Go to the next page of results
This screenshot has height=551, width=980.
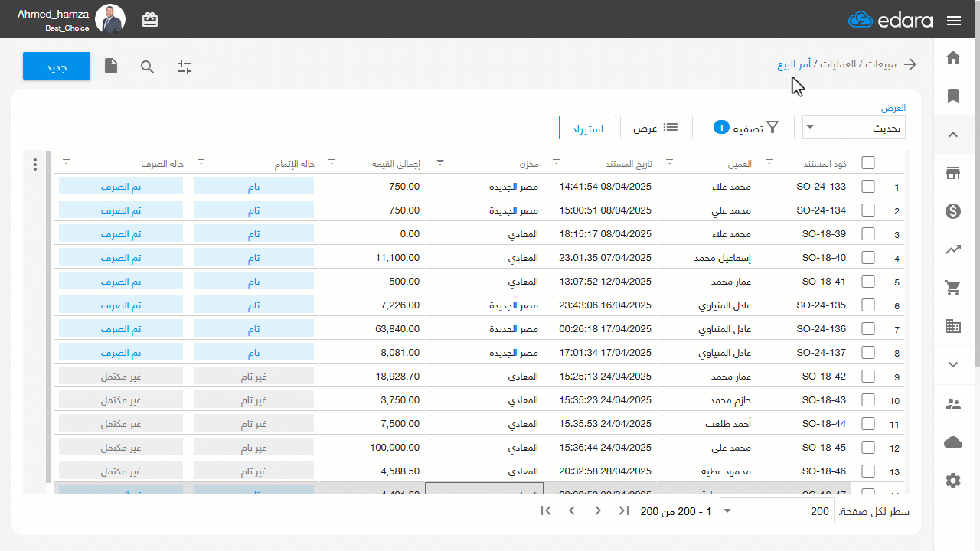pyautogui.click(x=572, y=510)
